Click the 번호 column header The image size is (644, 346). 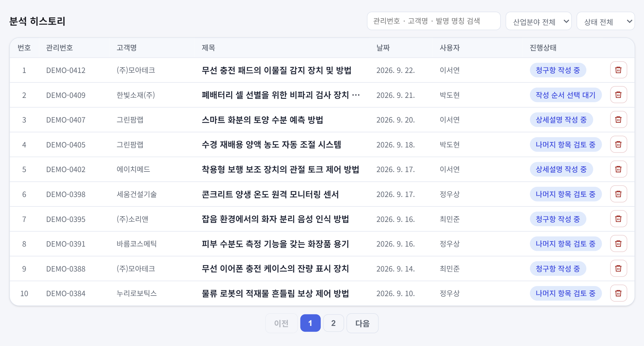24,48
